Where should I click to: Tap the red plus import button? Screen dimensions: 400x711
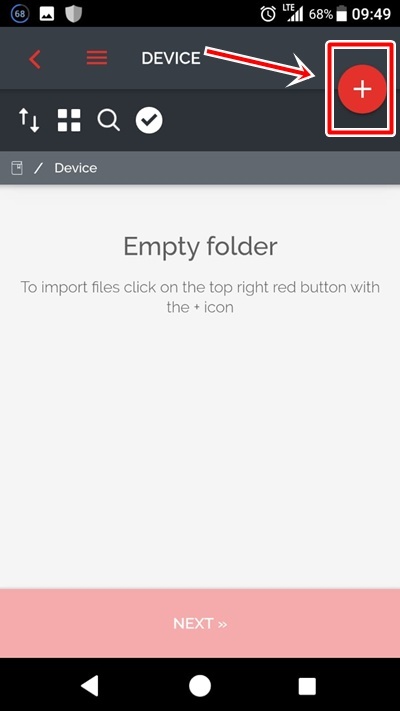(x=362, y=89)
